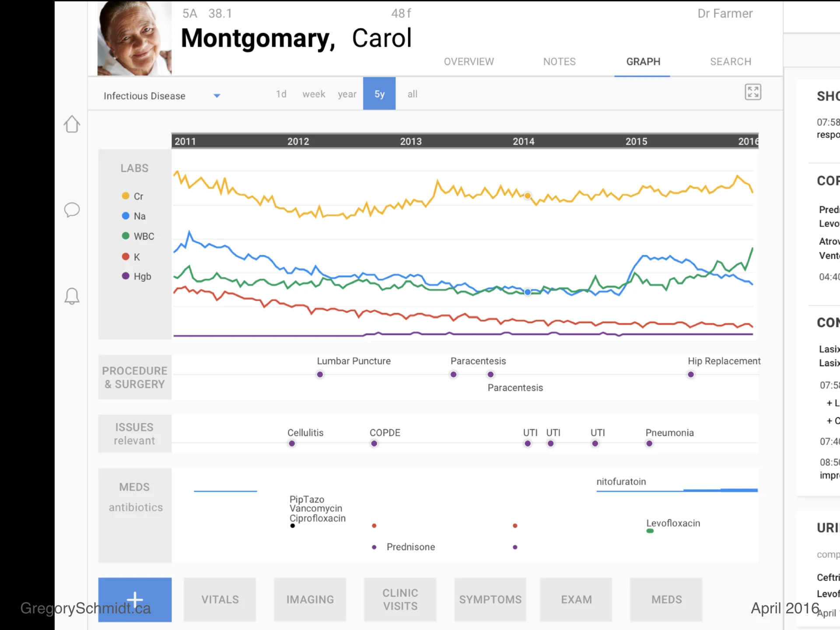Open the Infectious Disease dropdown
This screenshot has width=840, height=630.
point(144,96)
